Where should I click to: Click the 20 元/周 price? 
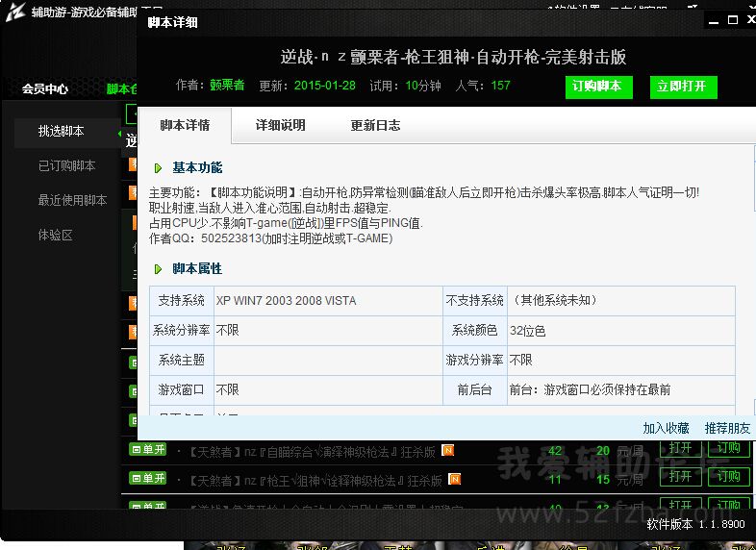tap(619, 451)
